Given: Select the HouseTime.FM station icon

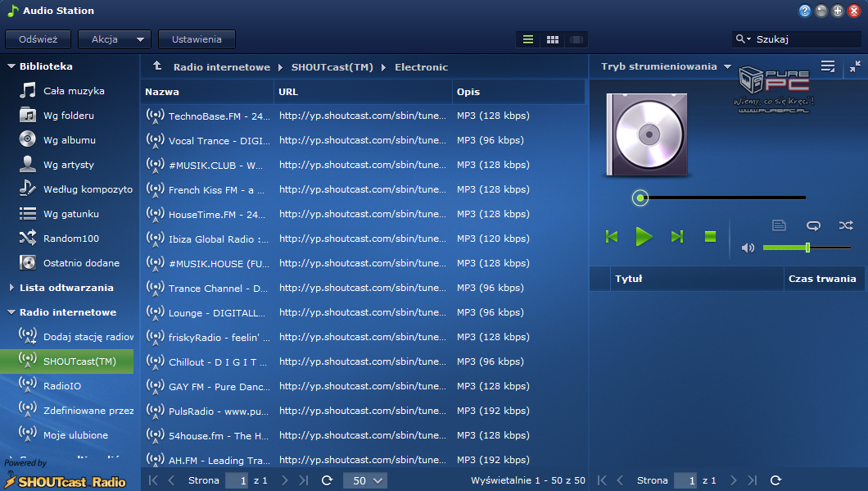Looking at the screenshot, I should click(x=155, y=214).
